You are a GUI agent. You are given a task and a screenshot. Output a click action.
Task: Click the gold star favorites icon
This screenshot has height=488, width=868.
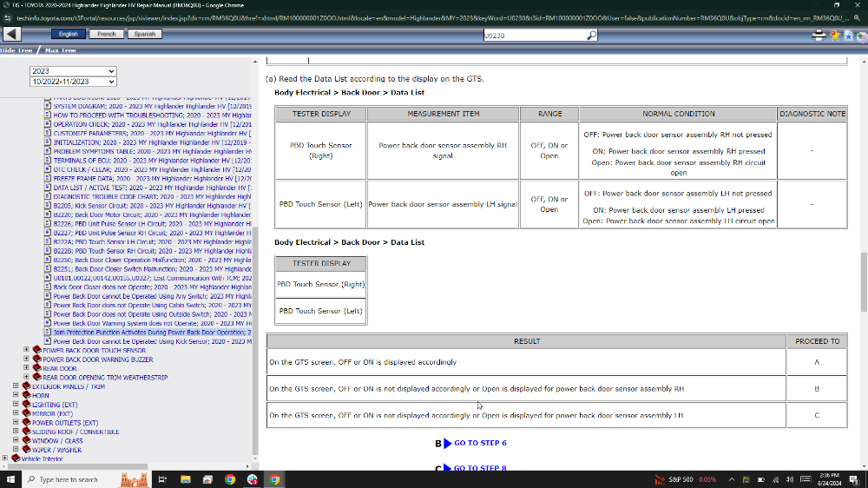834,35
